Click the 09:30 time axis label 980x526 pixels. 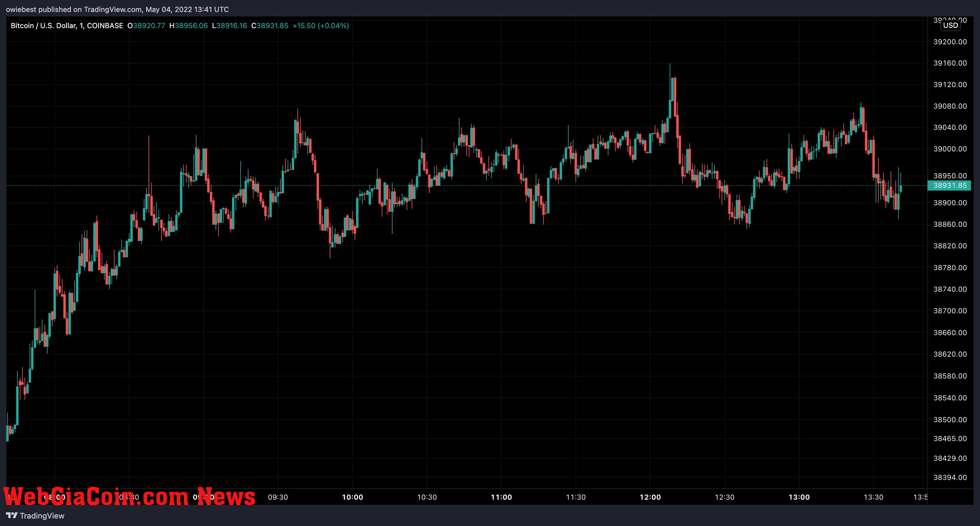click(x=278, y=497)
